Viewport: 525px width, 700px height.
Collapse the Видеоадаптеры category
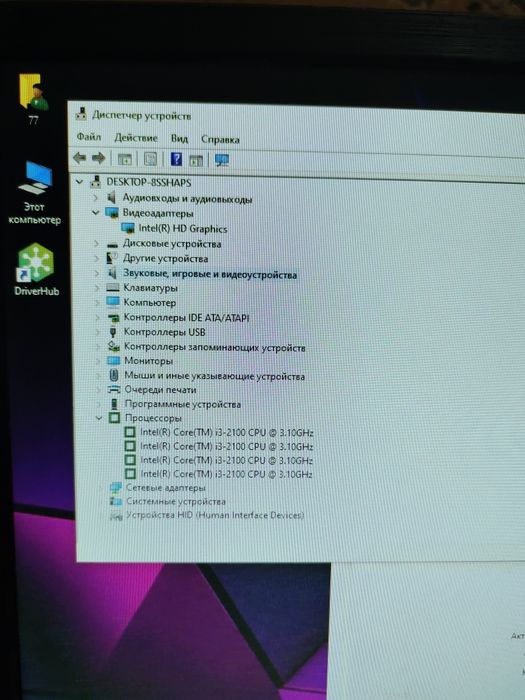pyautogui.click(x=95, y=212)
